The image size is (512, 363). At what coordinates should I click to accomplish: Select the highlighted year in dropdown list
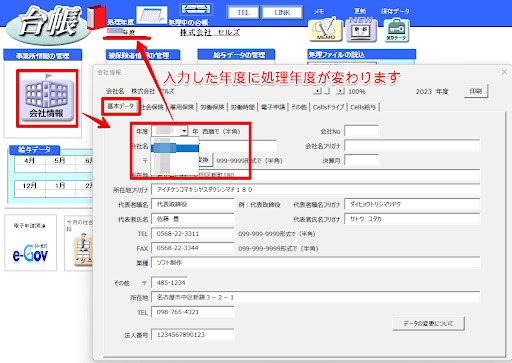175,148
